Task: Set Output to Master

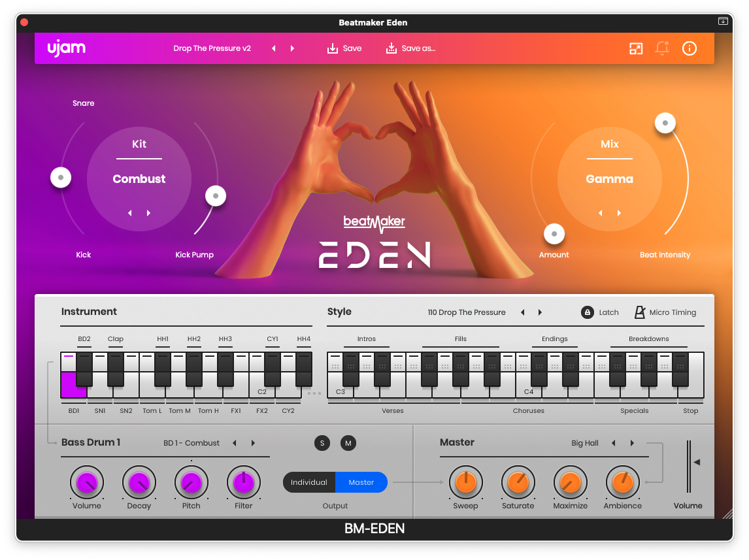Action: [x=361, y=482]
